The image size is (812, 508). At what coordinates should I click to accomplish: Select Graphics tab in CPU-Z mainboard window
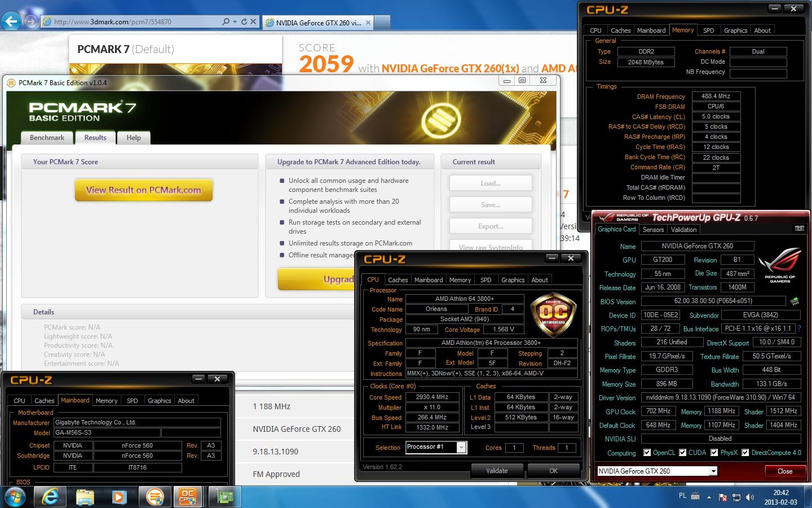click(159, 401)
